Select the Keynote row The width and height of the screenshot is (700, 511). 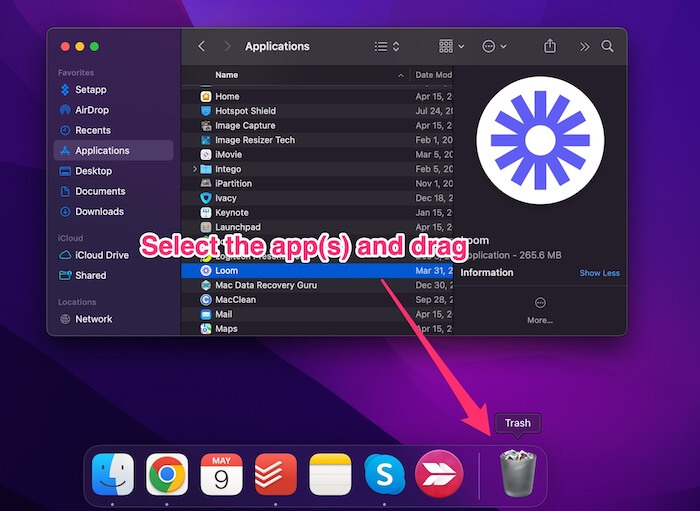coord(317,212)
